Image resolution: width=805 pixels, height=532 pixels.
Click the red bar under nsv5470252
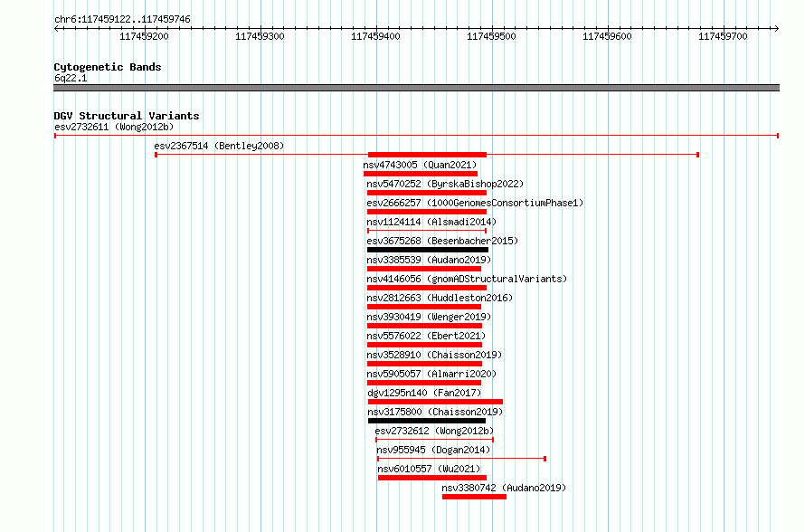427,193
